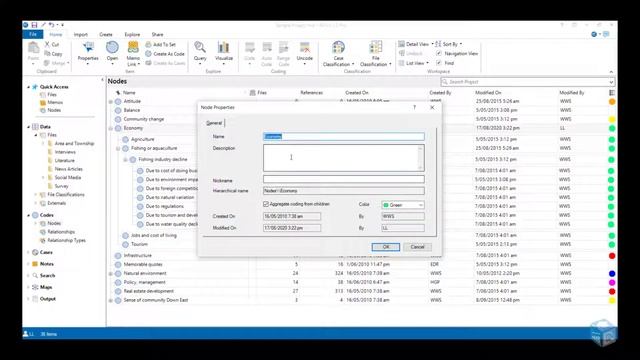This screenshot has height=360, width=640.
Task: Click the Case Classification icon
Action: (338, 48)
